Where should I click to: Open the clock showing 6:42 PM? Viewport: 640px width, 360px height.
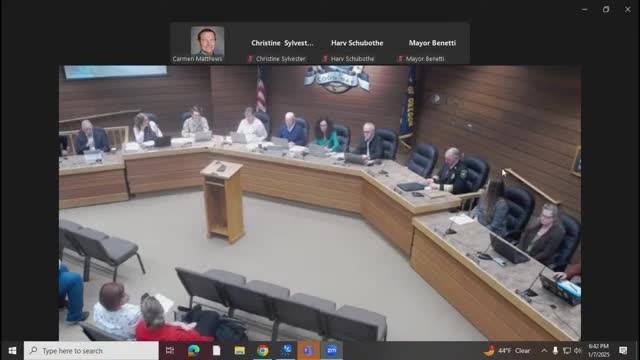(598, 351)
